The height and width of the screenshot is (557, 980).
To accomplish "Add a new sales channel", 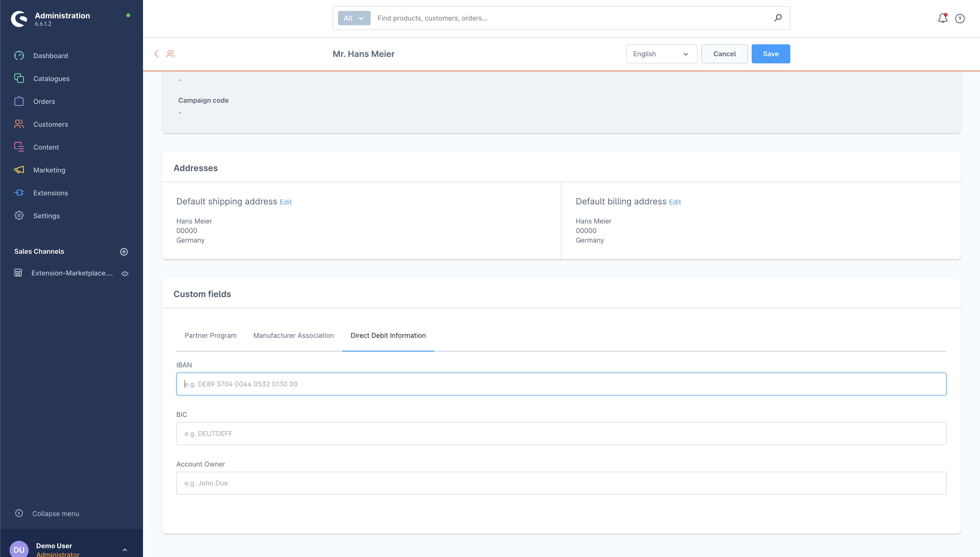I will [x=124, y=251].
